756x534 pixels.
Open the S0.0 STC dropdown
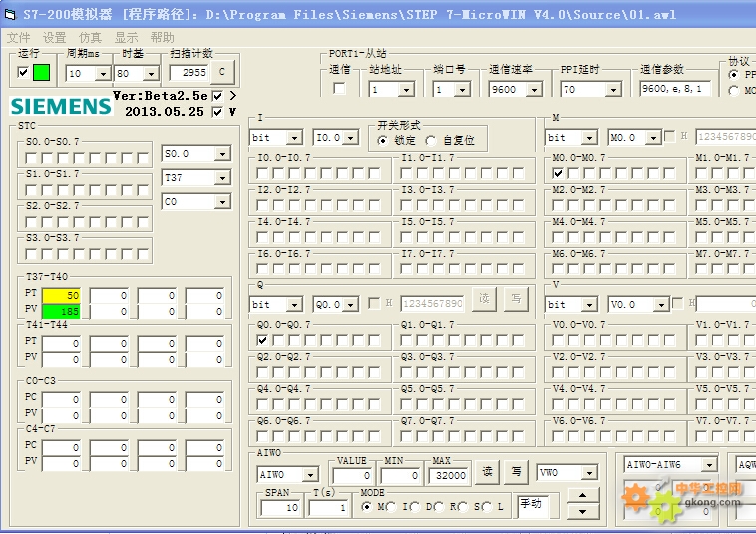222,154
